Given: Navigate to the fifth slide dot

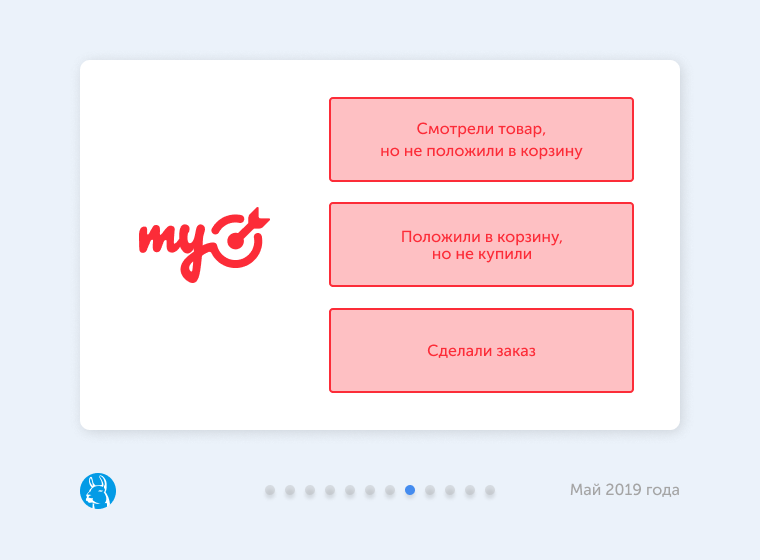Looking at the screenshot, I should 350,490.
